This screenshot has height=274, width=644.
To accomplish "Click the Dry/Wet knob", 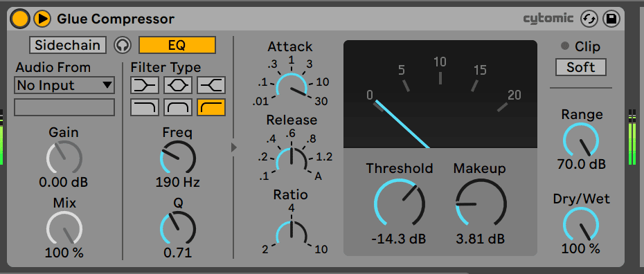I will pos(581,225).
